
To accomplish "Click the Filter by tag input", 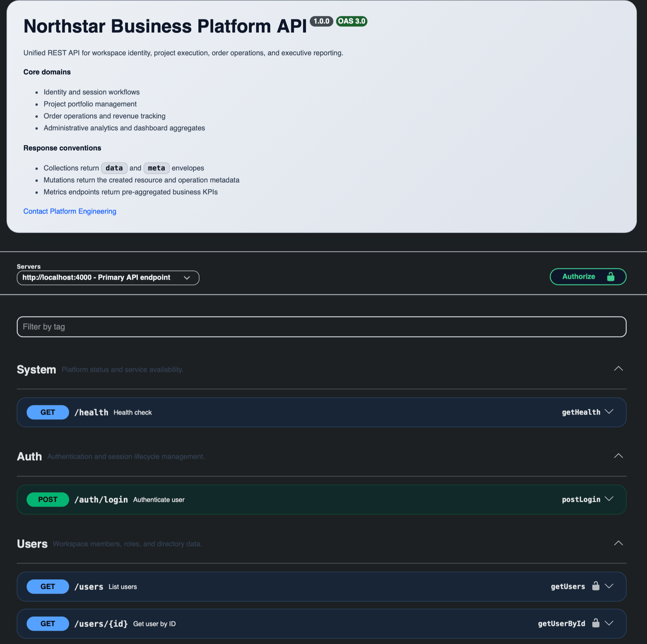I will coord(321,326).
